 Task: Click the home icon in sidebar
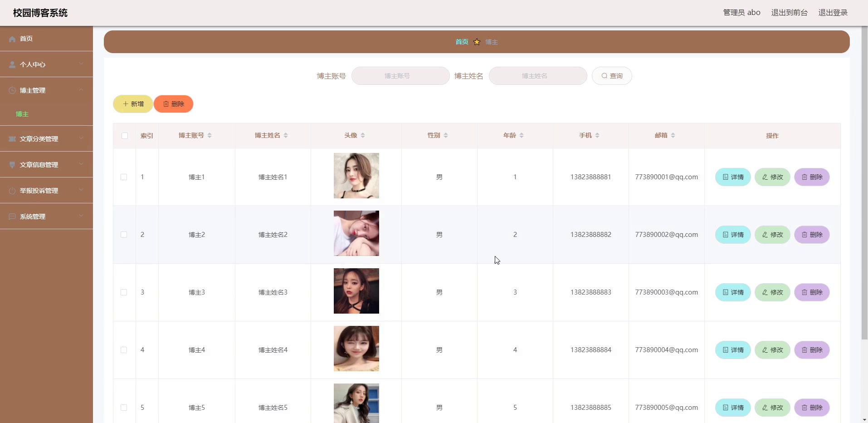pyautogui.click(x=12, y=39)
